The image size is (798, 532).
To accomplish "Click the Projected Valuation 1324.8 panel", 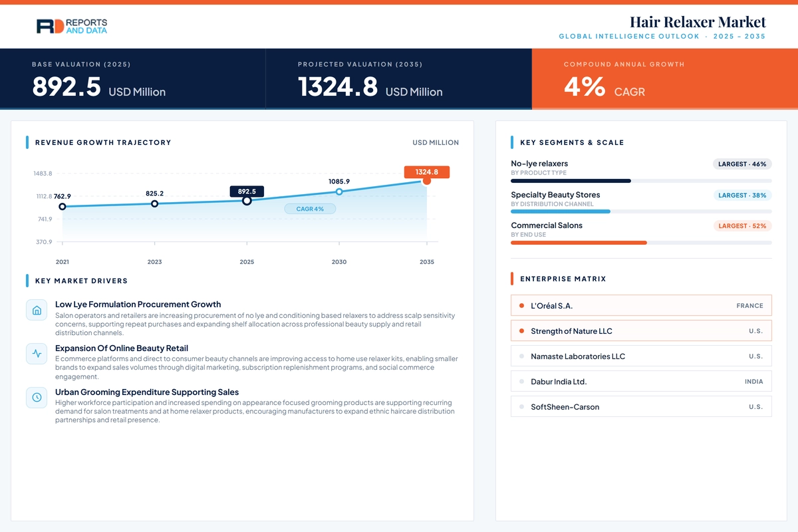I will pos(399,79).
